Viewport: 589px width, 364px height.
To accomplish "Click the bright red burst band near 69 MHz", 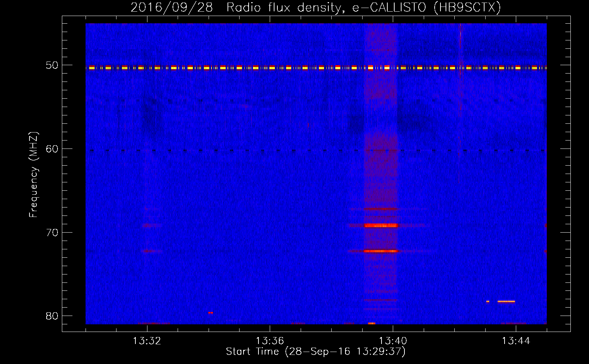I will coord(381,225).
